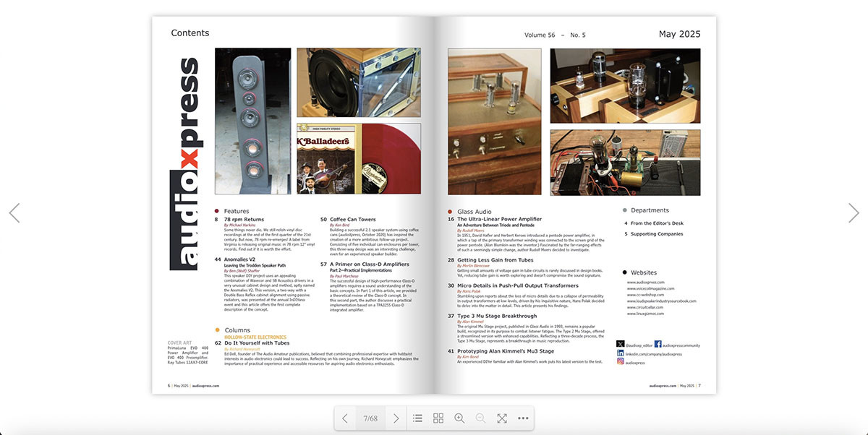
Task: Click the clear-enclosure subwoofer photo
Action: coord(359,83)
